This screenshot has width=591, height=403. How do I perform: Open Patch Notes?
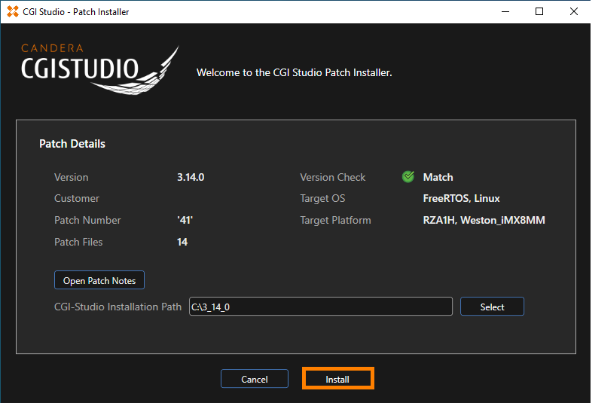[x=99, y=280]
